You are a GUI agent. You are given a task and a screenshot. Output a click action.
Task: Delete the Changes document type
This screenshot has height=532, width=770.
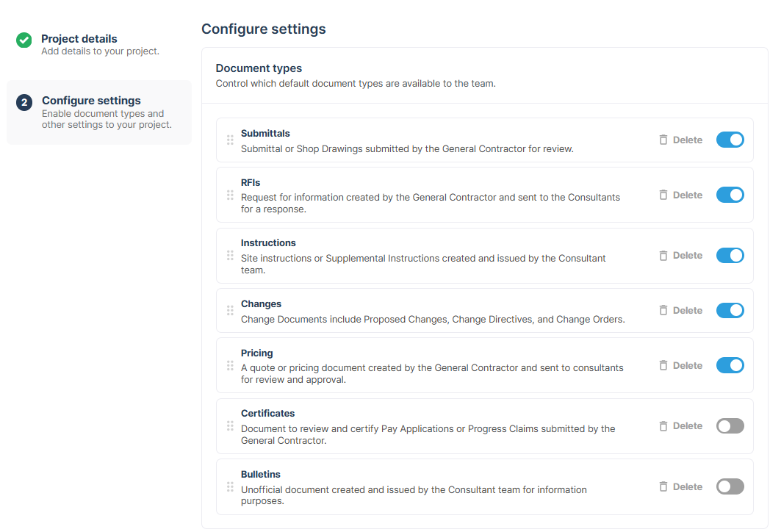(x=680, y=311)
